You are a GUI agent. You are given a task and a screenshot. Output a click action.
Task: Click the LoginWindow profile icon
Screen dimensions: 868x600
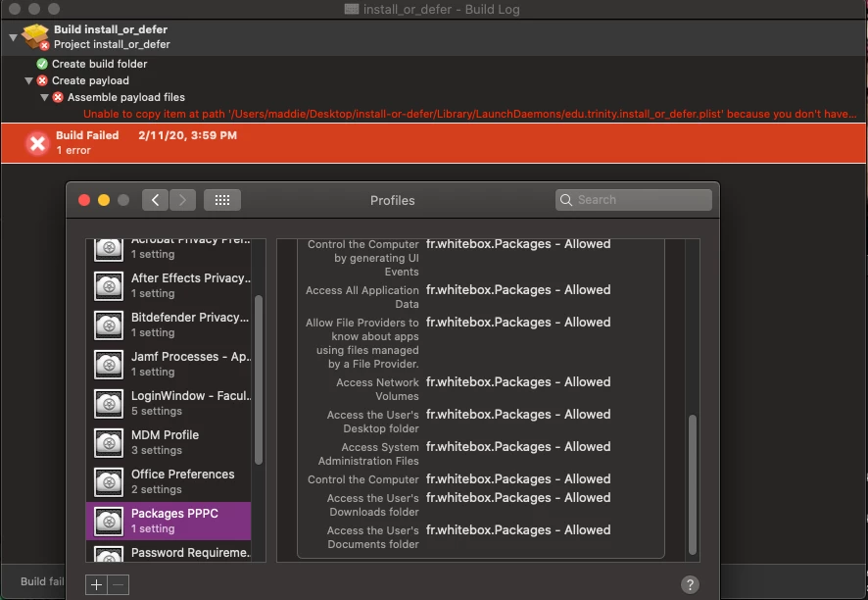(x=109, y=404)
